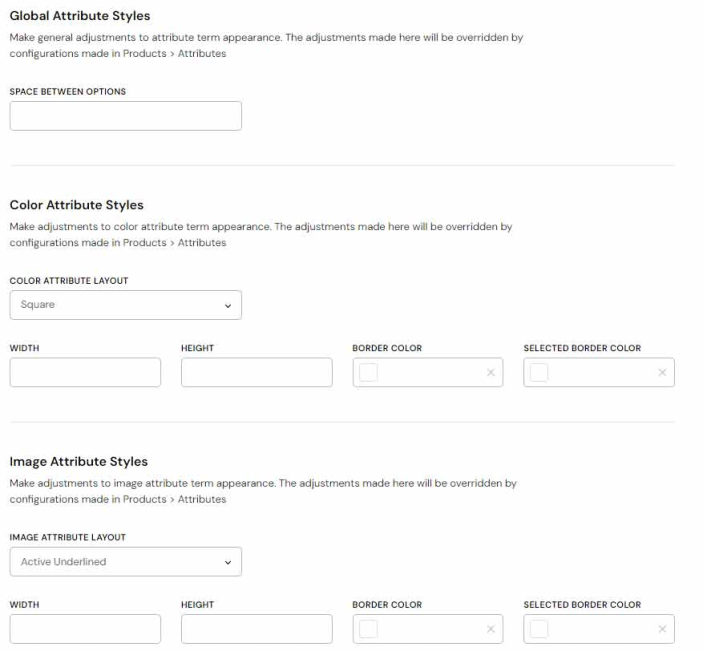
Task: Click the Image Attribute Width field
Action: (x=85, y=629)
